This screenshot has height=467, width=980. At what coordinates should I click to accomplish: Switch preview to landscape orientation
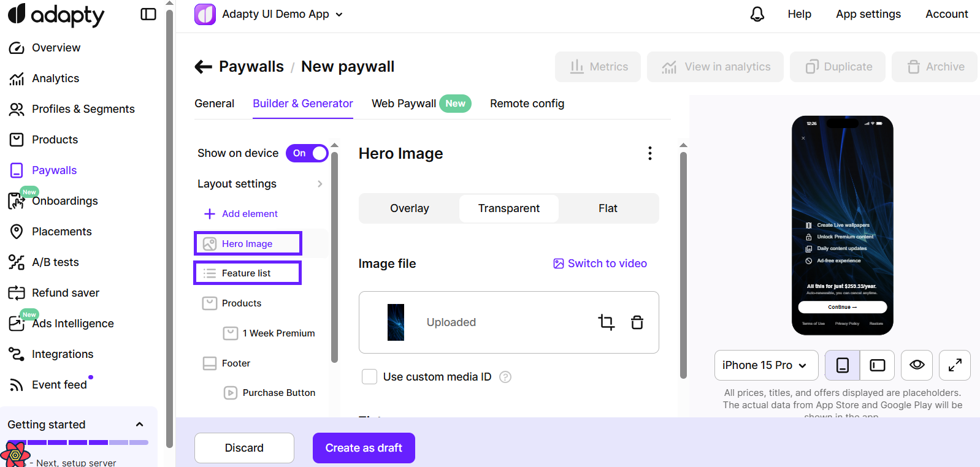pos(877,365)
